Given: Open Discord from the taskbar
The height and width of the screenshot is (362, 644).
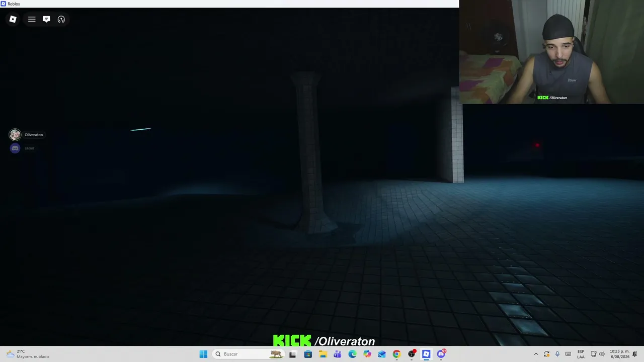Looking at the screenshot, I should 441,354.
